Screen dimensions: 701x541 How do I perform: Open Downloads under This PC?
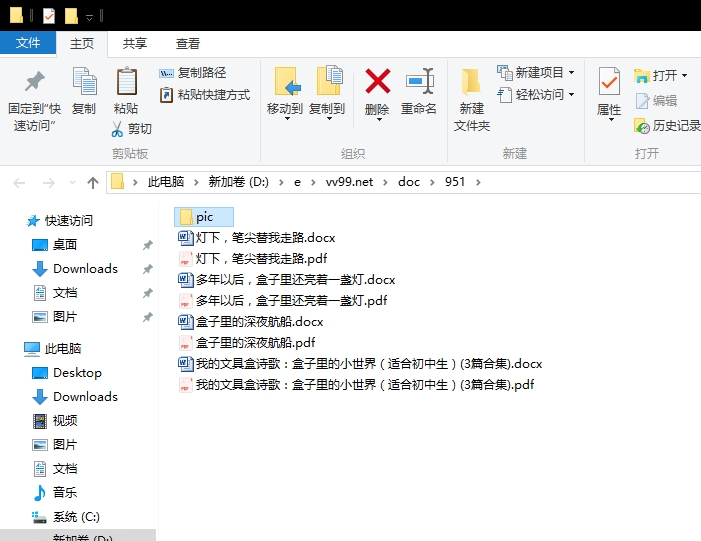tap(75, 397)
